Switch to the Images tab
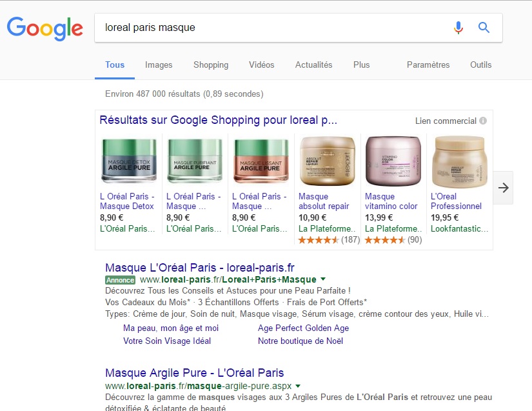Screen dimensions: 532x411 tap(159, 65)
